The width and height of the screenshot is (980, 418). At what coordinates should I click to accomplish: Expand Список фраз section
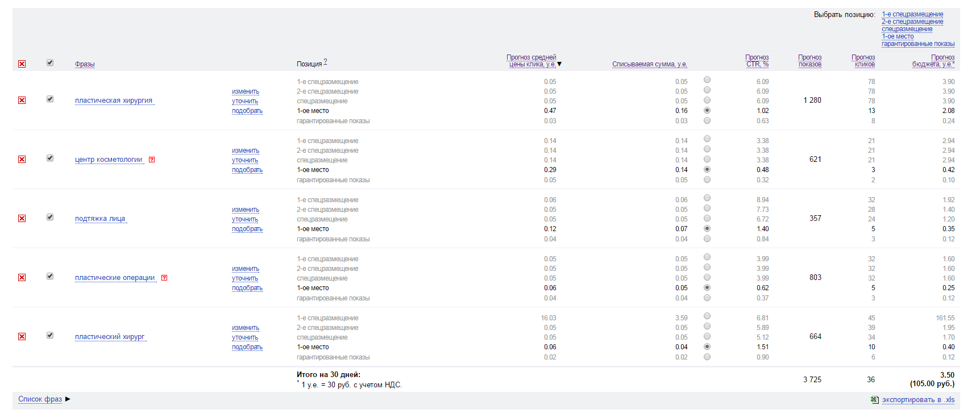(x=68, y=399)
